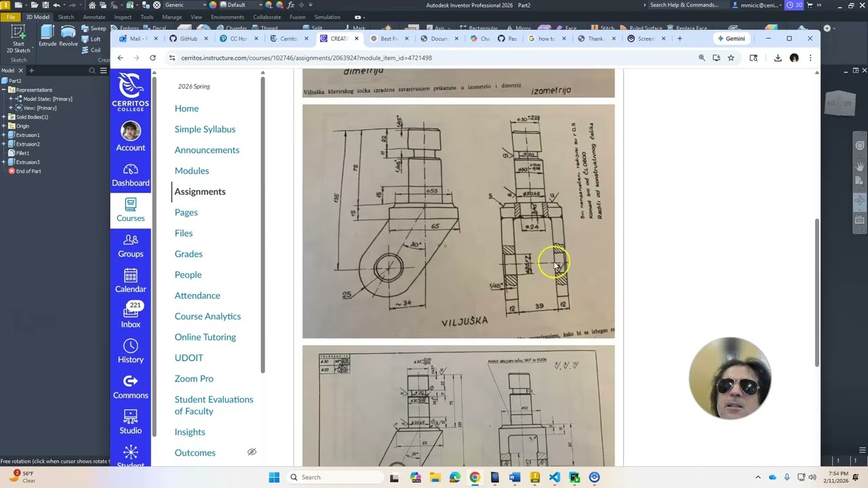The height and width of the screenshot is (488, 868).
Task: Open the Inventor File menu tab
Action: 11,17
